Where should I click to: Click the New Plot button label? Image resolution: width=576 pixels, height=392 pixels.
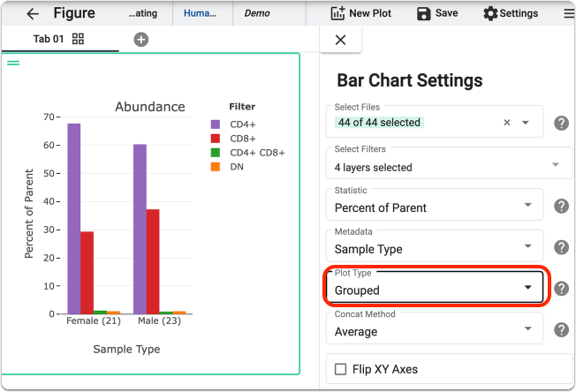point(370,13)
